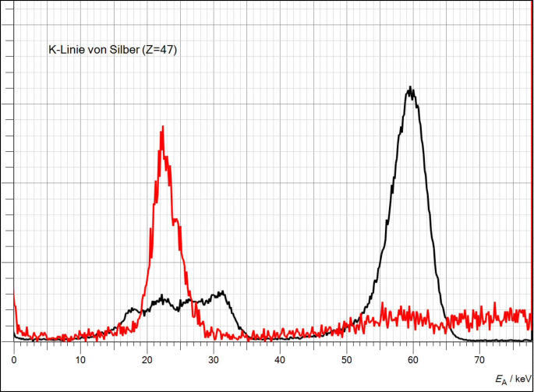Click the x-axis tick label 20

[x=147, y=360]
